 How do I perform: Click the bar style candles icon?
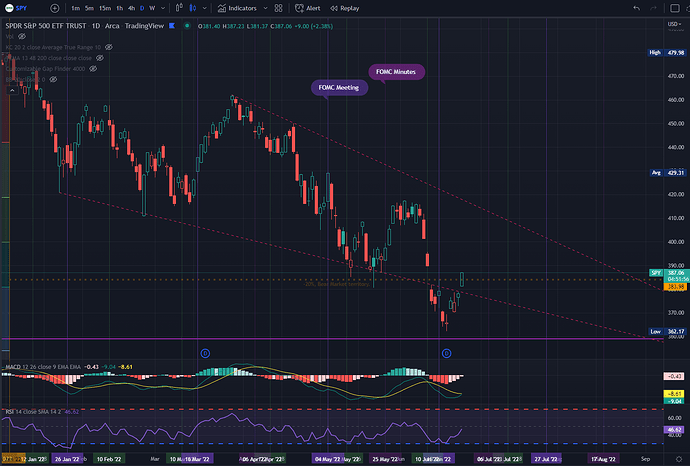(x=179, y=8)
